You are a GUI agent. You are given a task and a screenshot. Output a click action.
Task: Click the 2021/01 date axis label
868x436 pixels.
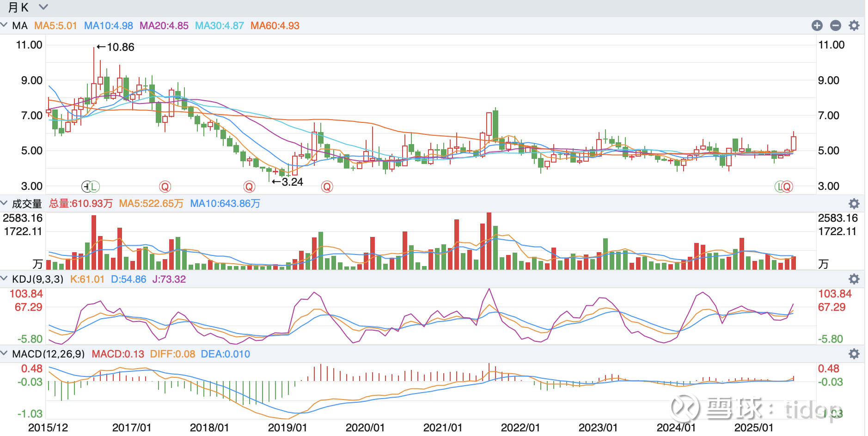pyautogui.click(x=443, y=428)
